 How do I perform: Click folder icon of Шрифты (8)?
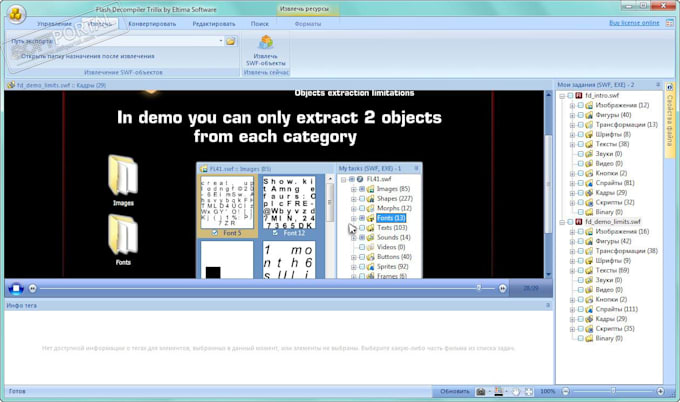(x=589, y=134)
